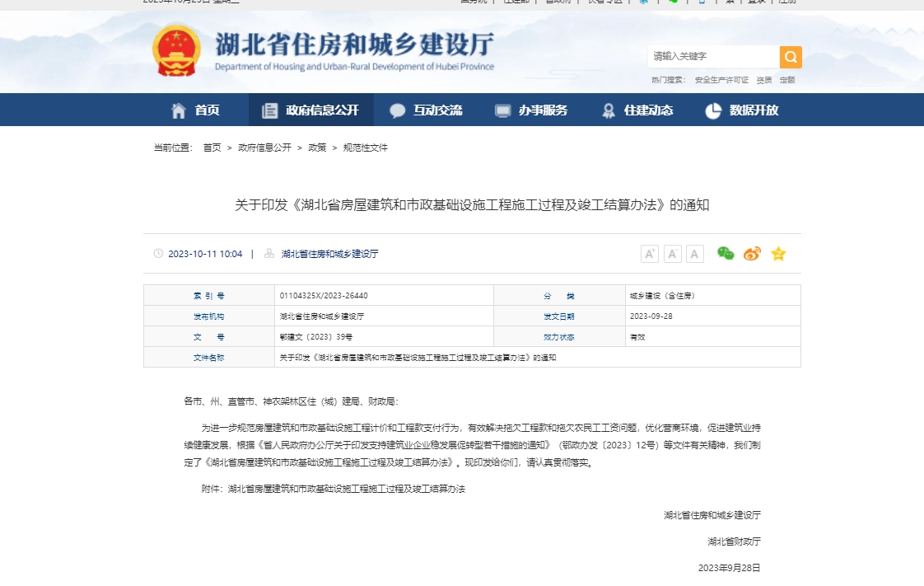This screenshot has width=924, height=586.
Task: Click the attachment line starting with 附件
Action: pos(333,489)
